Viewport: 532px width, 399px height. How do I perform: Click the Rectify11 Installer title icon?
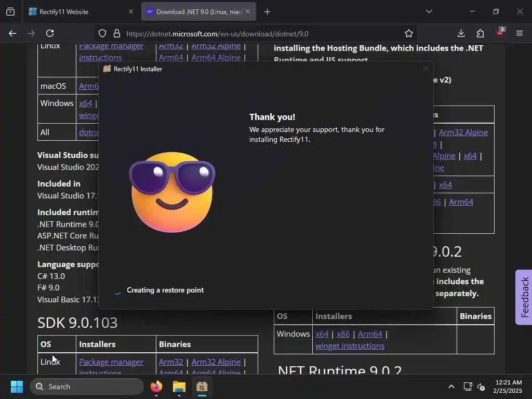click(107, 69)
